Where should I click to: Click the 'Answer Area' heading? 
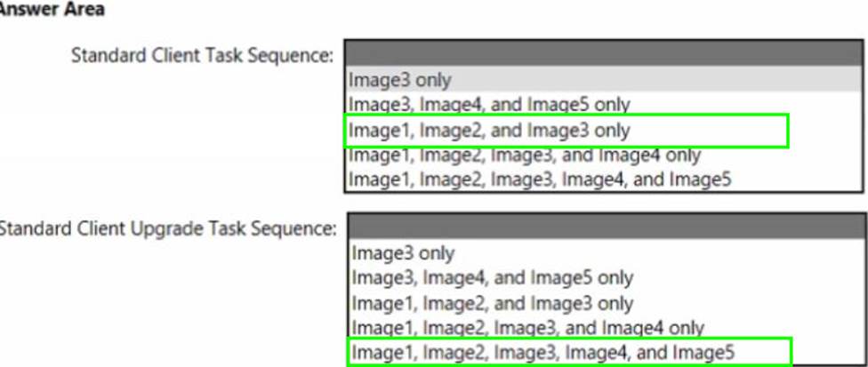52,10
